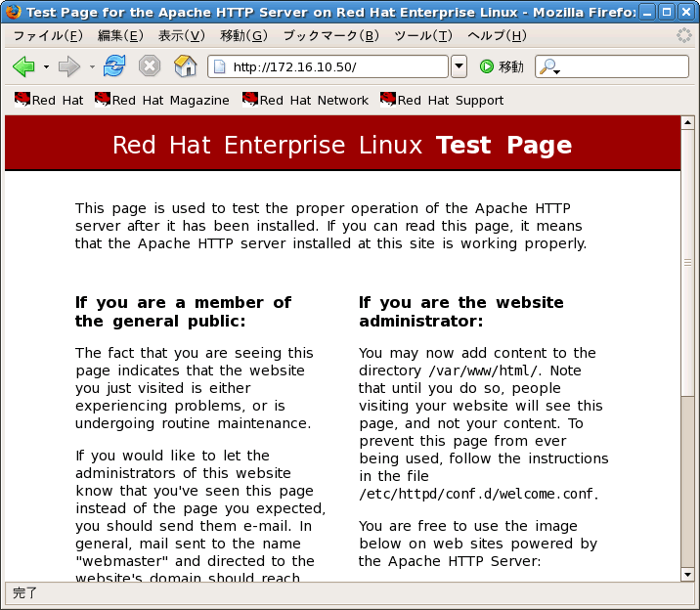Click the Stop loading icon
The width and height of the screenshot is (700, 610).
pos(149,66)
